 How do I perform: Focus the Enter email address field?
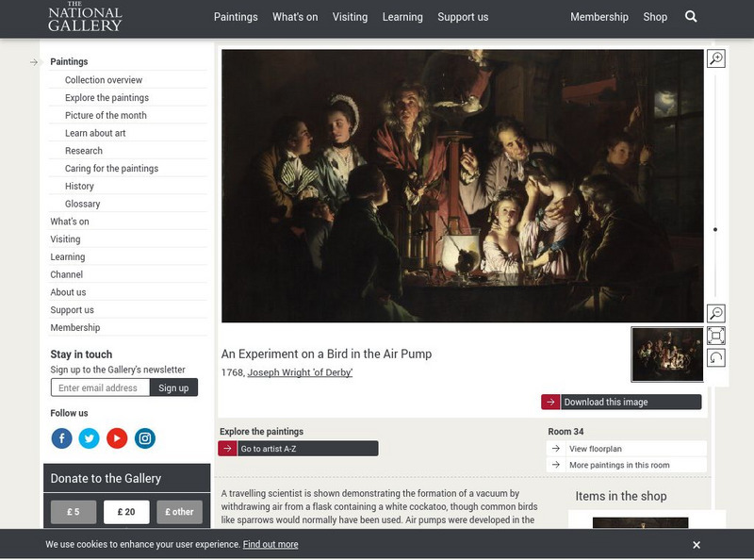[100, 387]
